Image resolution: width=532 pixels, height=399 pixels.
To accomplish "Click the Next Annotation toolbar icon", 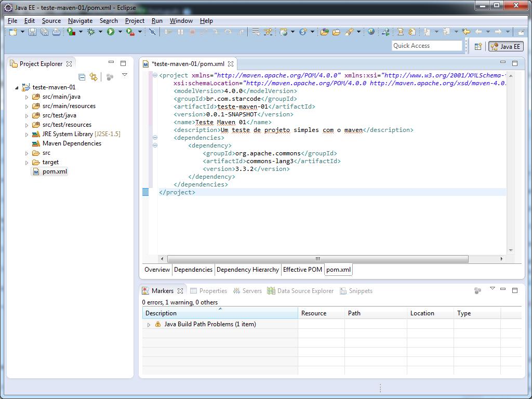I will (x=427, y=32).
